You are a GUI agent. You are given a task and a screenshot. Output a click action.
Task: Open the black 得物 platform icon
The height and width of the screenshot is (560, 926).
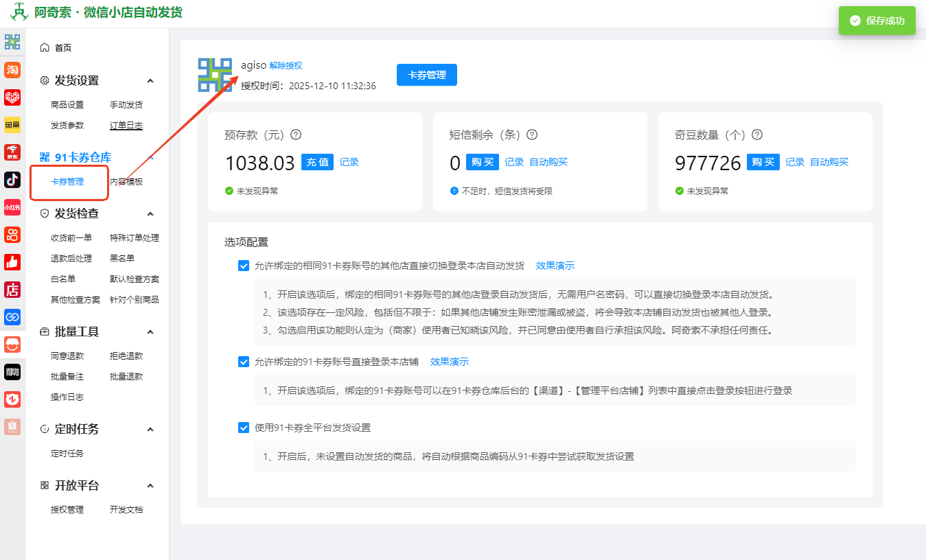(x=12, y=372)
